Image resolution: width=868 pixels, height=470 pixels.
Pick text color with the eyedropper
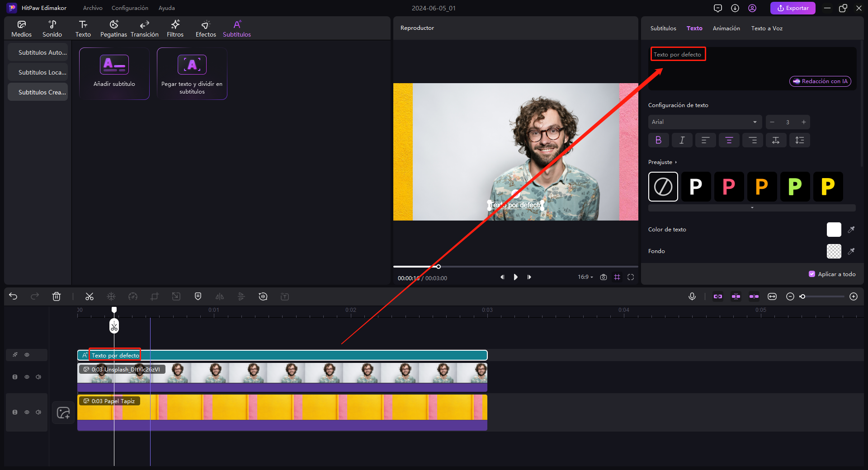point(852,230)
